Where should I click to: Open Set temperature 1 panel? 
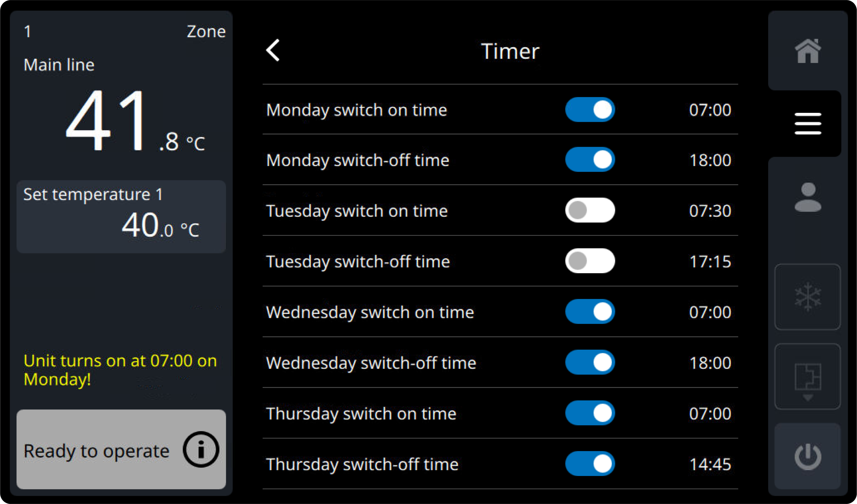pyautogui.click(x=121, y=217)
